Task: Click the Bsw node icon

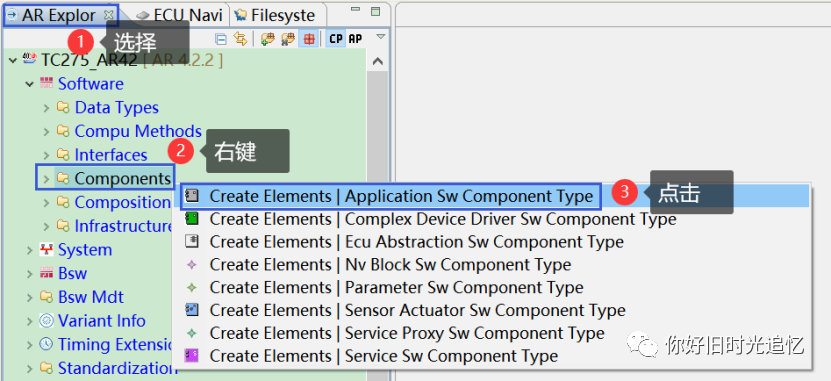Action: tap(47, 273)
